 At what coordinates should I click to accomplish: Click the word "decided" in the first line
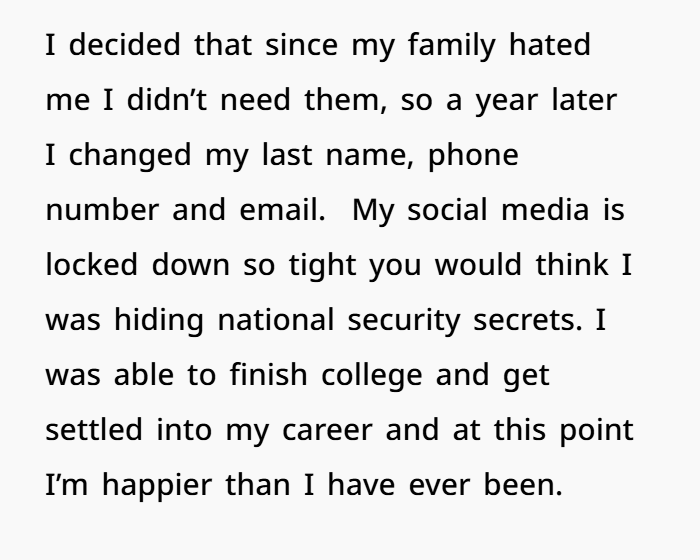111,46
